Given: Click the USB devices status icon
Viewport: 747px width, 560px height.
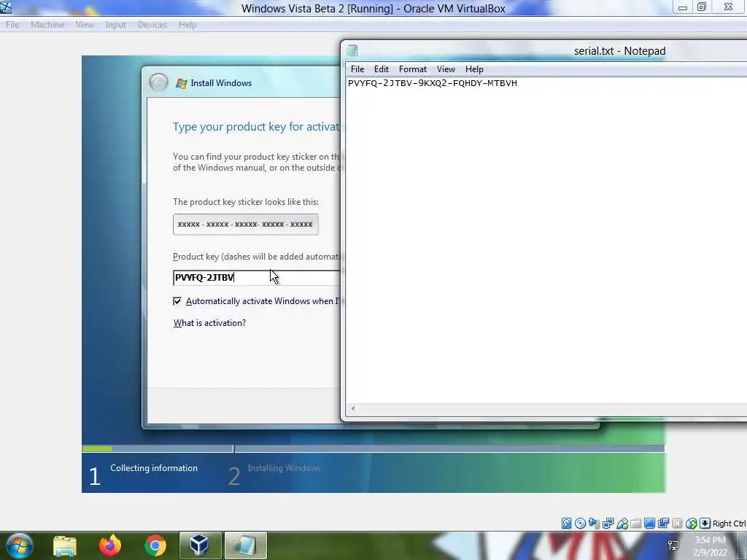Looking at the screenshot, I should click(x=622, y=524).
